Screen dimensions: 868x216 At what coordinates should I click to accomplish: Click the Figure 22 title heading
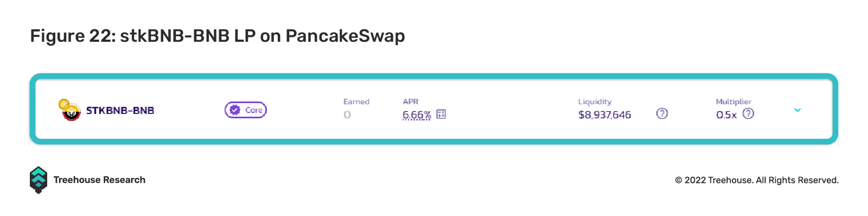[x=218, y=36]
